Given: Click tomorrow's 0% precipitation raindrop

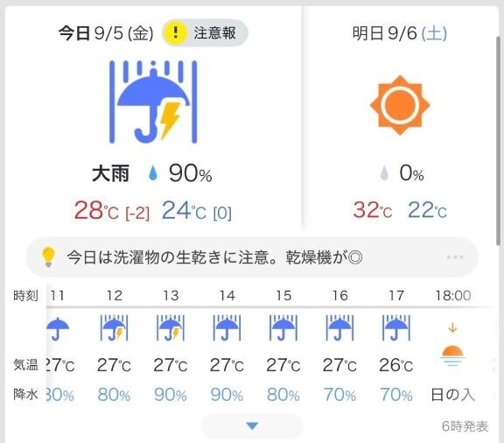Looking at the screenshot, I should [x=384, y=172].
